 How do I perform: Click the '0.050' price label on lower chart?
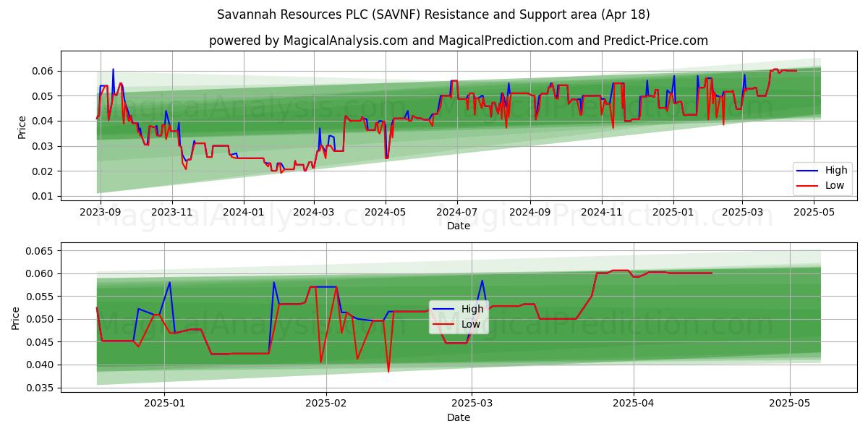(x=41, y=319)
